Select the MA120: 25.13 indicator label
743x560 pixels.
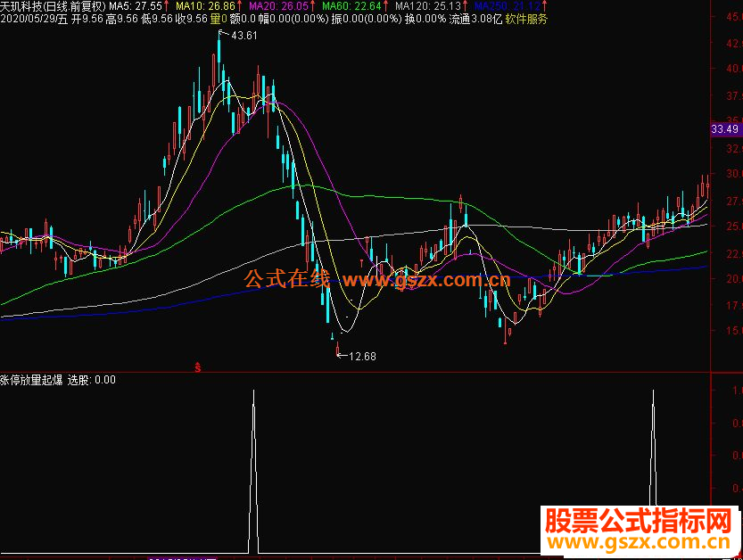428,6
